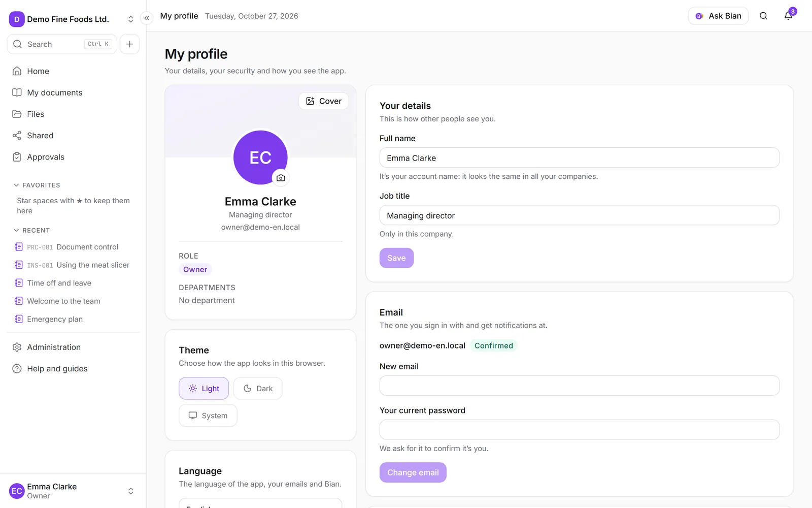Click the document icon beside Emergency plan
This screenshot has height=508, width=812.
click(x=19, y=319)
